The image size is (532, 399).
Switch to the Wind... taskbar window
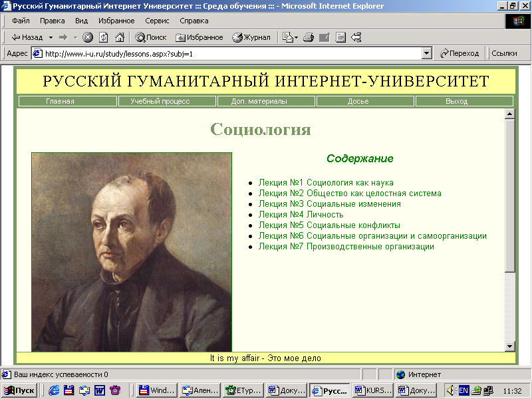[x=157, y=390]
